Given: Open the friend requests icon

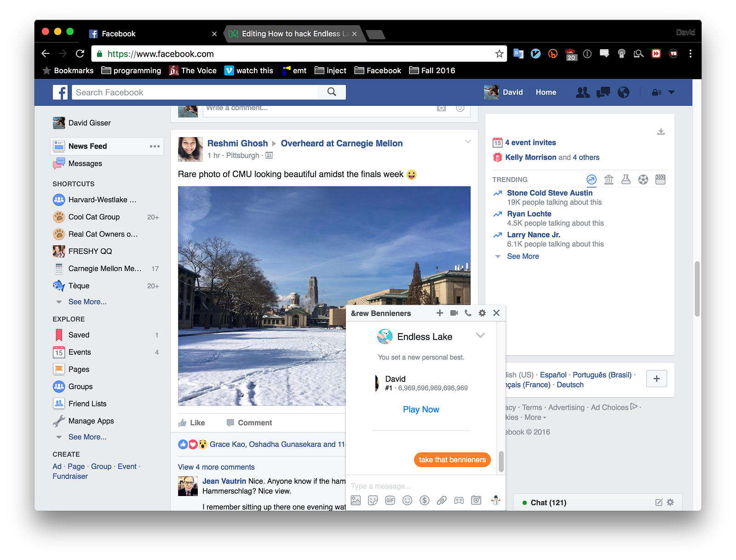Looking at the screenshot, I should point(583,92).
